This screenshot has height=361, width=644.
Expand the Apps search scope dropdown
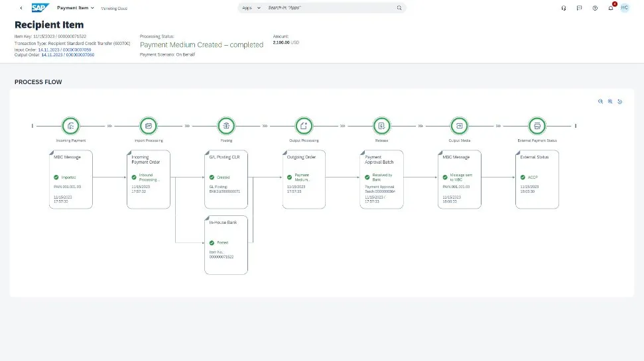click(x=252, y=8)
